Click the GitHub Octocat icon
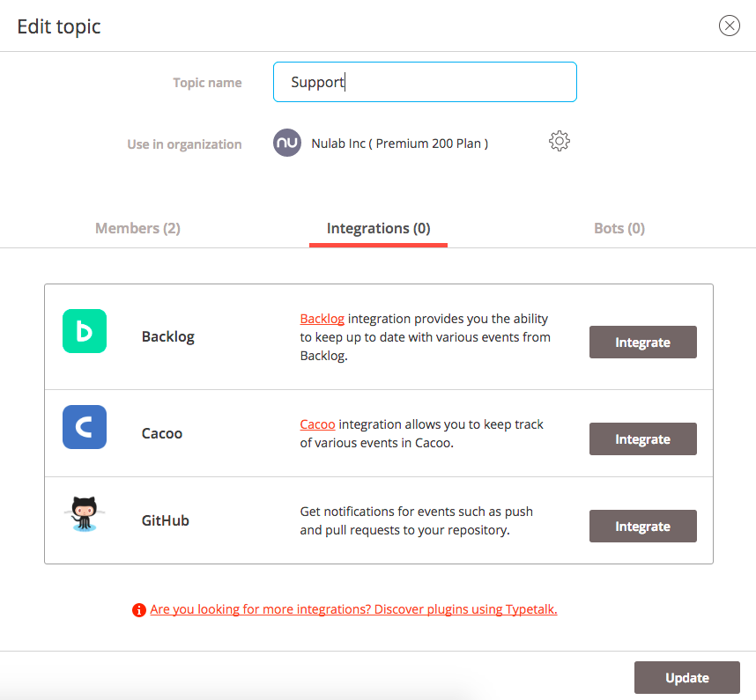The image size is (756, 700). (85, 514)
